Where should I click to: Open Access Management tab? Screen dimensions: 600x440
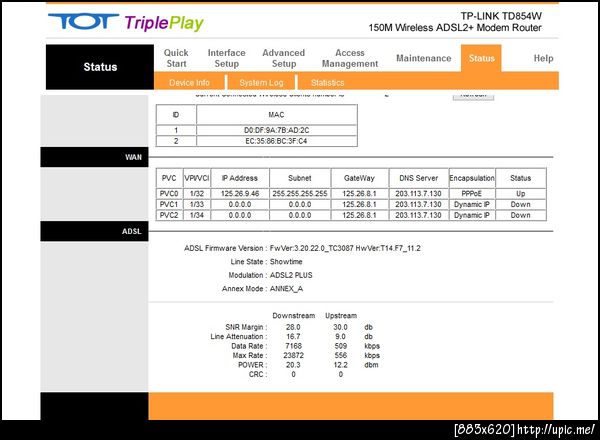(350, 58)
